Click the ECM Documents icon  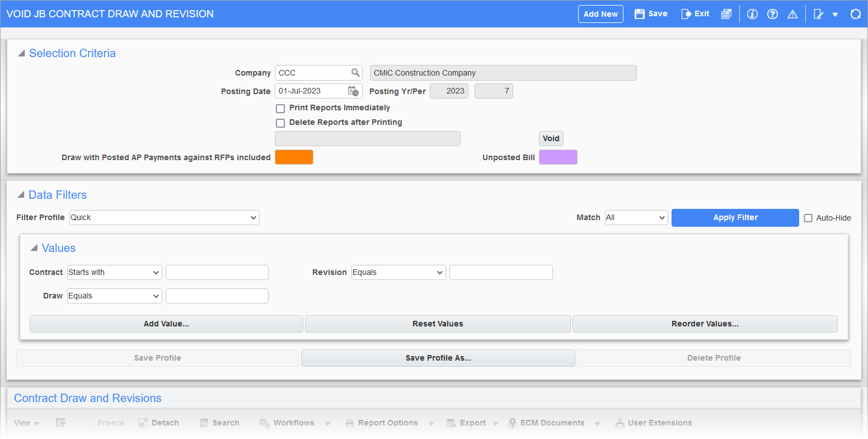click(x=512, y=423)
